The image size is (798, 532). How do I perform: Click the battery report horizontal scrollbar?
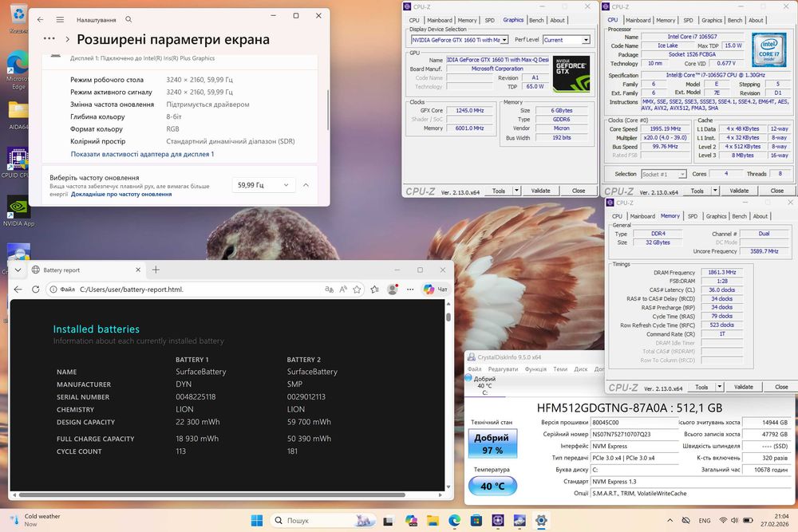[212, 495]
